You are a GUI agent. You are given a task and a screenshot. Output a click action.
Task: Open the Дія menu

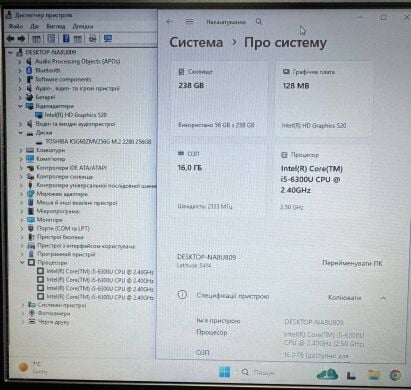click(35, 26)
